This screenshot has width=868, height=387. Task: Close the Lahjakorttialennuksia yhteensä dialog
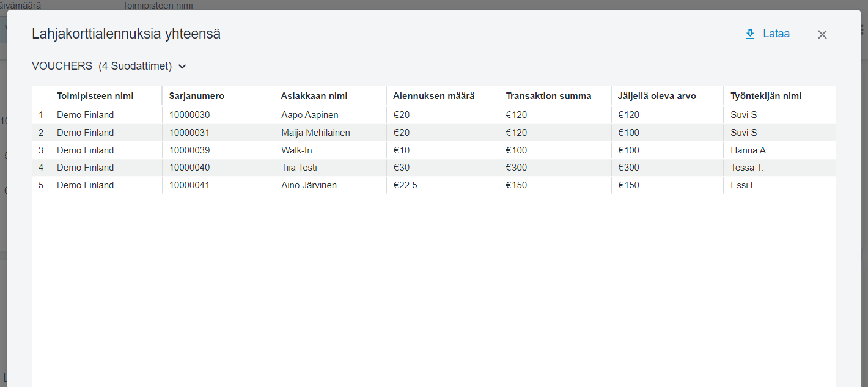click(x=822, y=35)
